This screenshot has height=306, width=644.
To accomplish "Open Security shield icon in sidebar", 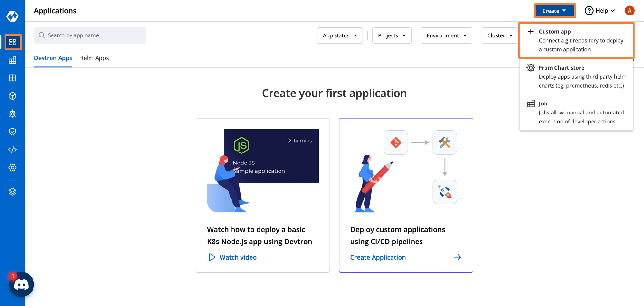I will (x=13, y=132).
